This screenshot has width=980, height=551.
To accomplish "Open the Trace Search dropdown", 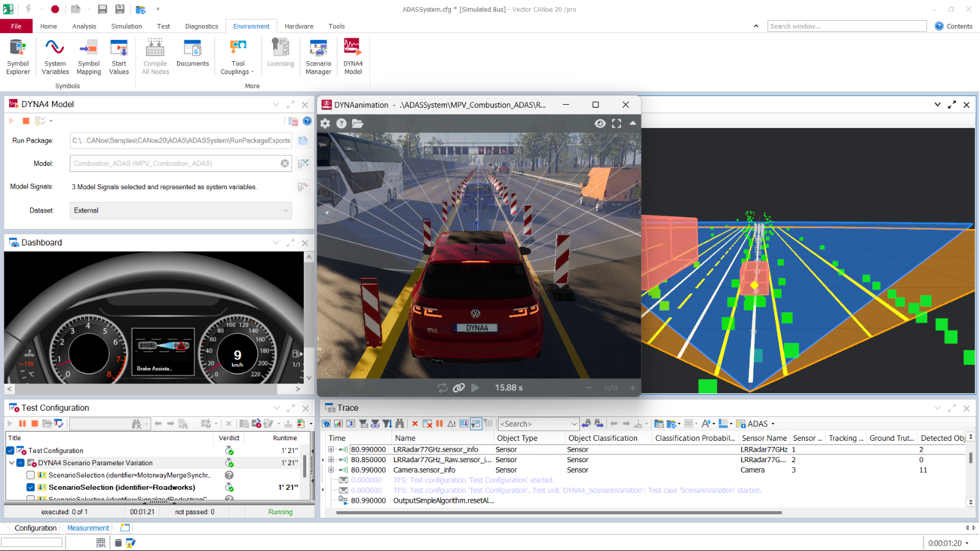I will [574, 424].
